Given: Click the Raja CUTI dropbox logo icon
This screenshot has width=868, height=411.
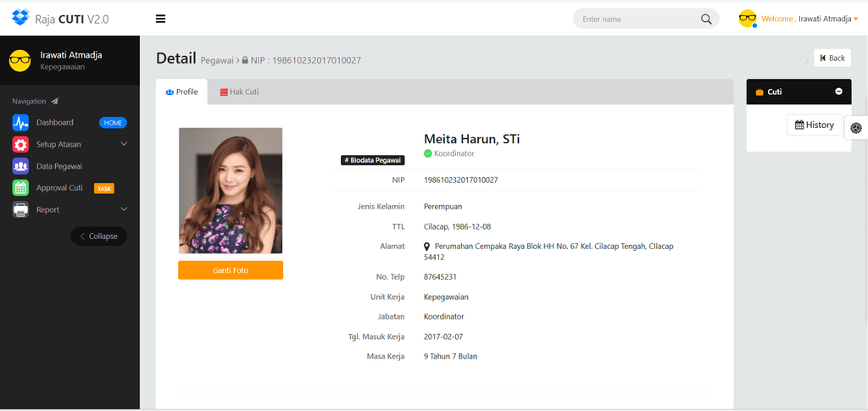Looking at the screenshot, I should (x=20, y=18).
